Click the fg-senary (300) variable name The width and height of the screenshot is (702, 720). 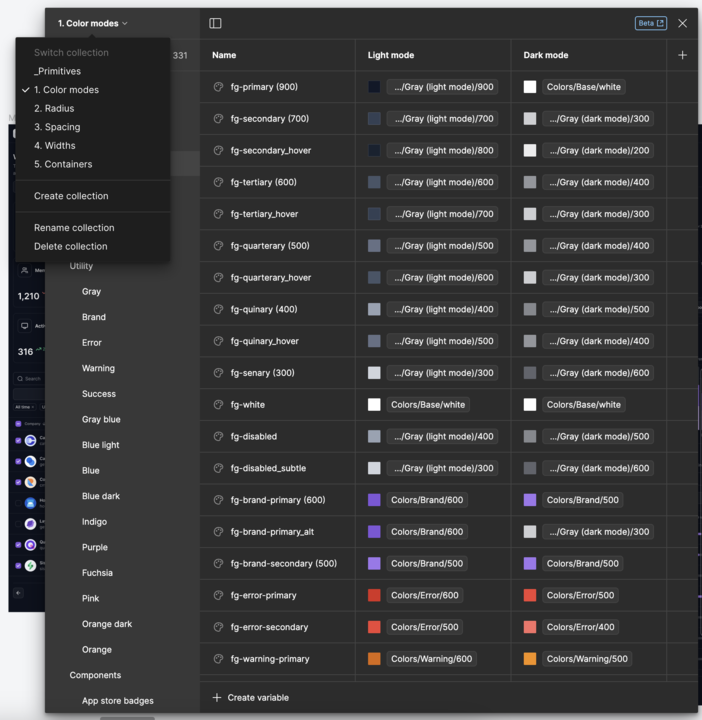263,373
